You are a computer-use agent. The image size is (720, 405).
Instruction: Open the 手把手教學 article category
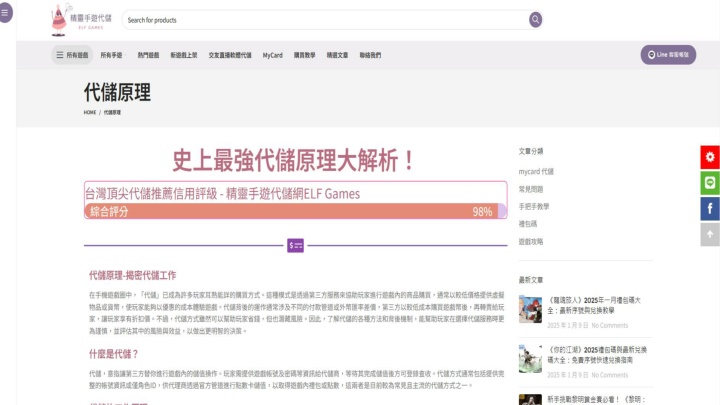click(534, 207)
